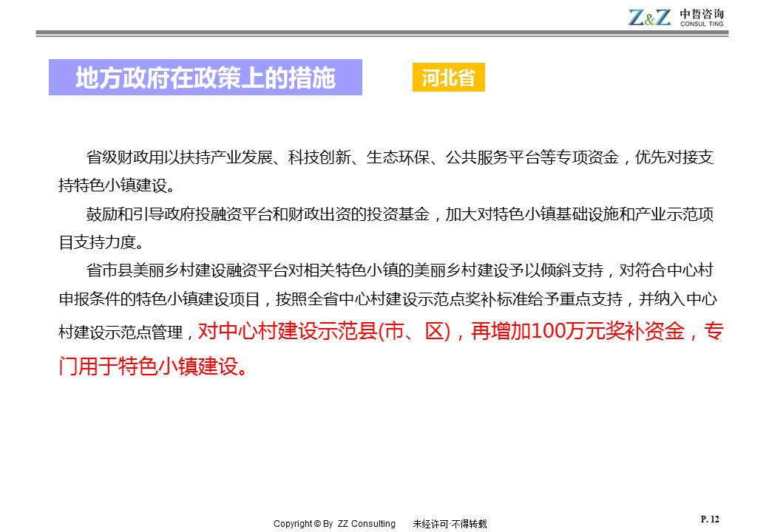Click the page number P. 12

(x=709, y=519)
